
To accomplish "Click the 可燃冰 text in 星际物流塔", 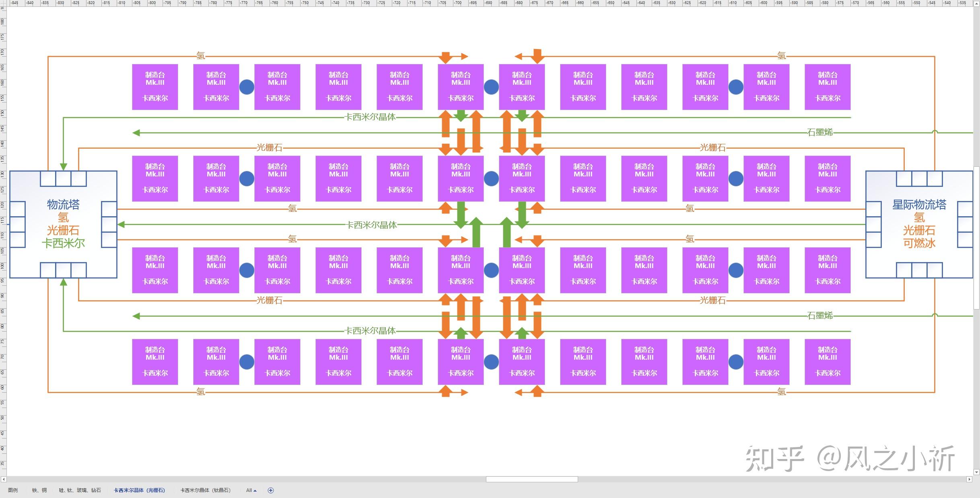I will click(x=919, y=243).
